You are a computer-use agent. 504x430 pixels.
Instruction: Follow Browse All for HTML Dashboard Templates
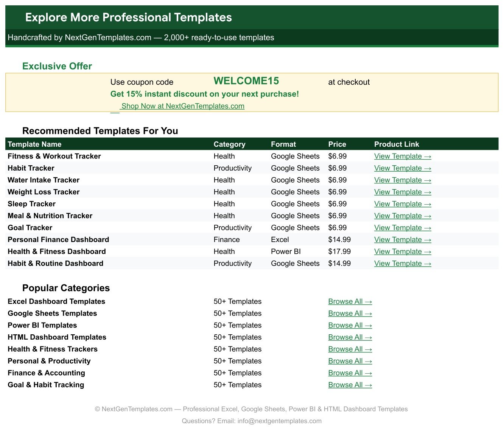coord(350,337)
